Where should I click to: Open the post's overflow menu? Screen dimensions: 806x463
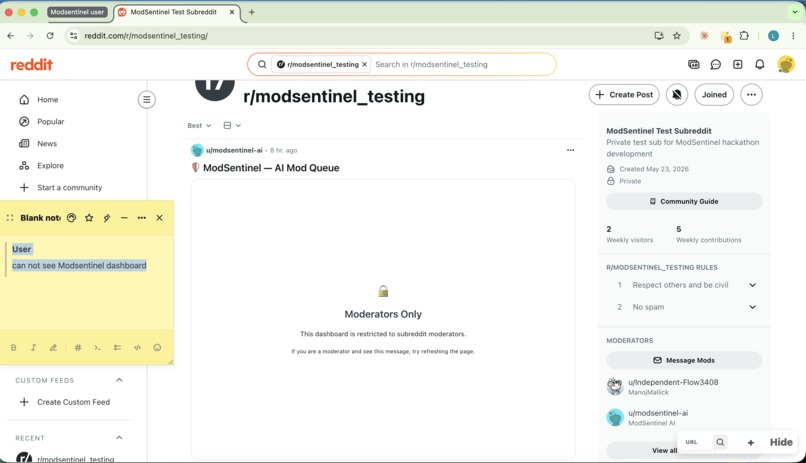point(571,150)
